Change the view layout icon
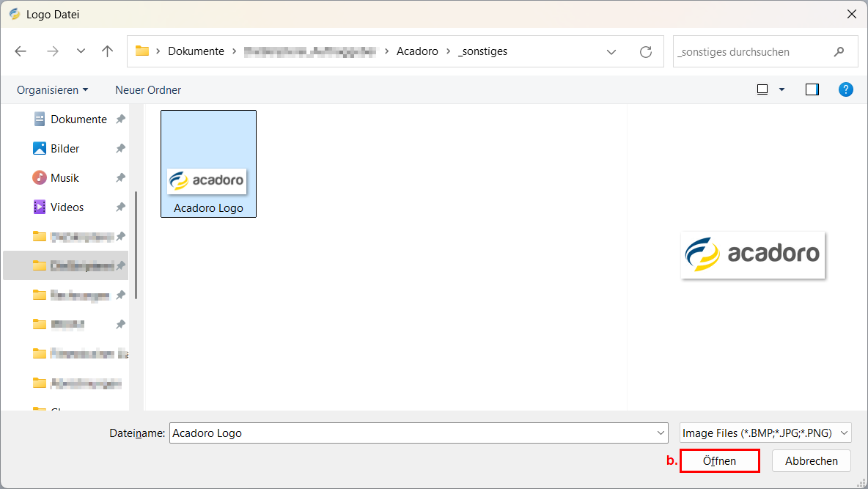This screenshot has height=489, width=868. point(761,89)
